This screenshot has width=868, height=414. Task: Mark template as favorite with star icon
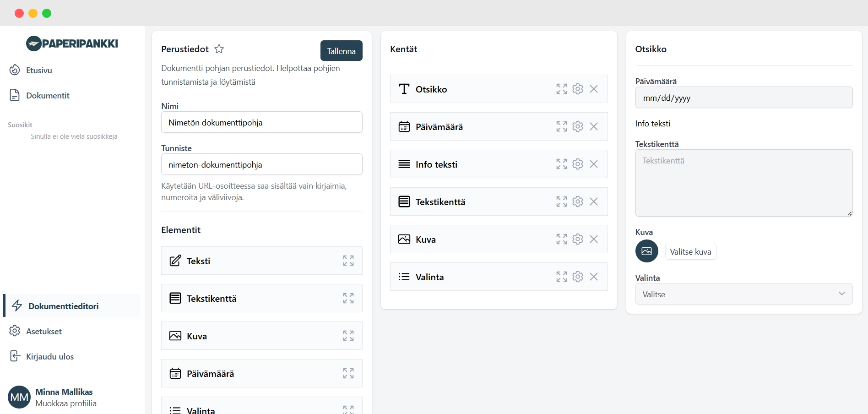click(x=219, y=49)
